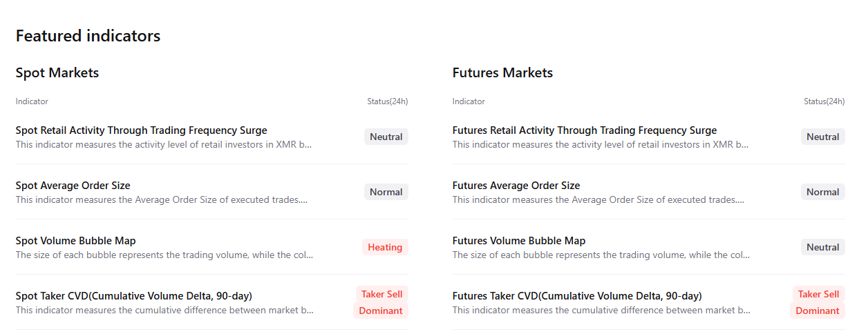Screen dimensions: 868x334
Task: Open Spot Volume Bubble Map indicator
Action: 75,241
